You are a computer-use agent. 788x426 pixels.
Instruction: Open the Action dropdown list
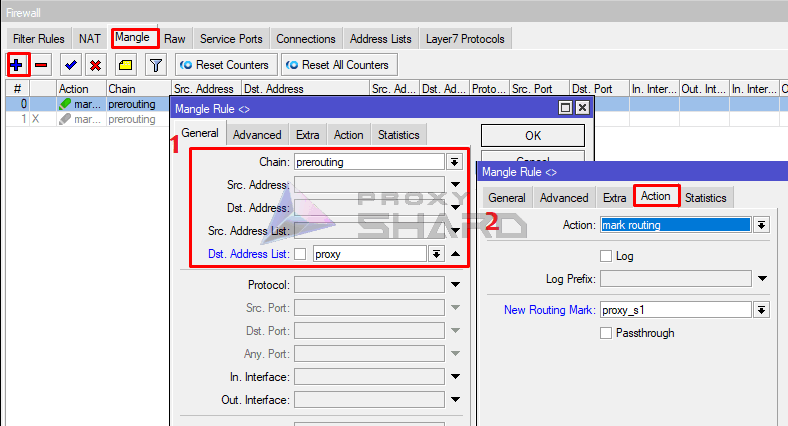[761, 225]
